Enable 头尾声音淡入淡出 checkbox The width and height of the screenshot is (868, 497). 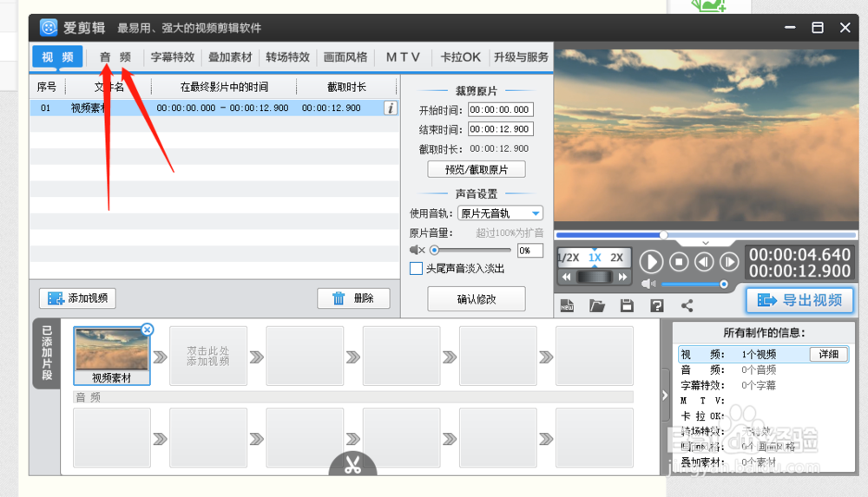416,268
